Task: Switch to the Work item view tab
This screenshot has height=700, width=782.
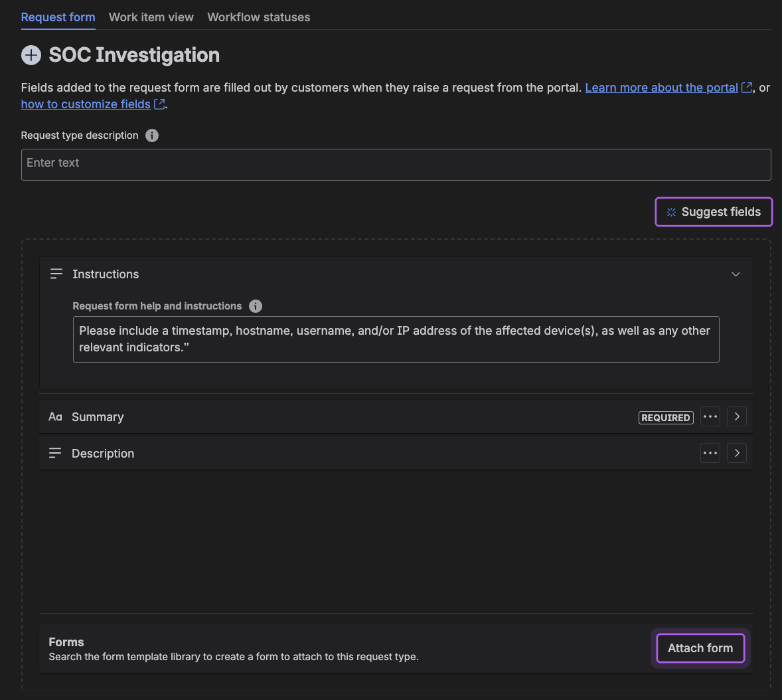Action: [x=151, y=17]
